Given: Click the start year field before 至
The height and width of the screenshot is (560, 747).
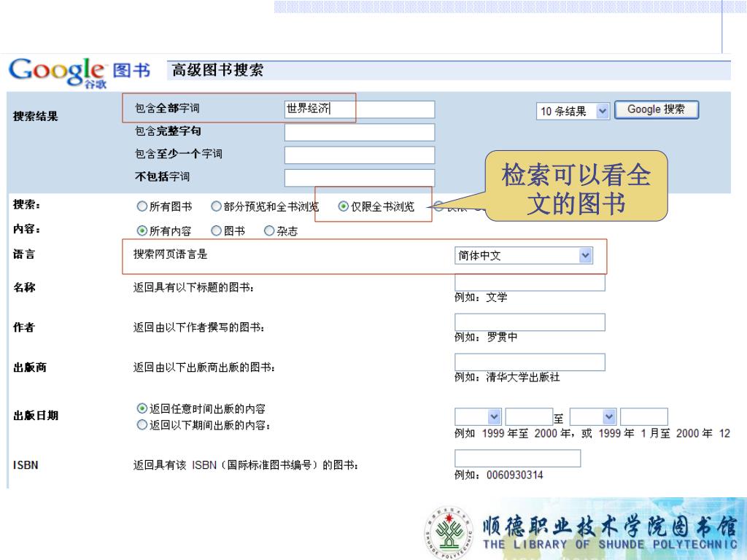Looking at the screenshot, I should [529, 416].
